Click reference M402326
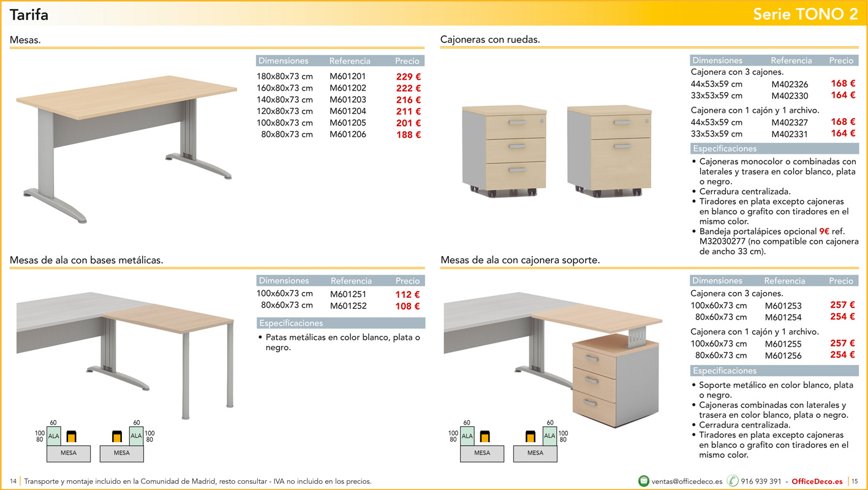This screenshot has height=490, width=868. click(x=790, y=85)
